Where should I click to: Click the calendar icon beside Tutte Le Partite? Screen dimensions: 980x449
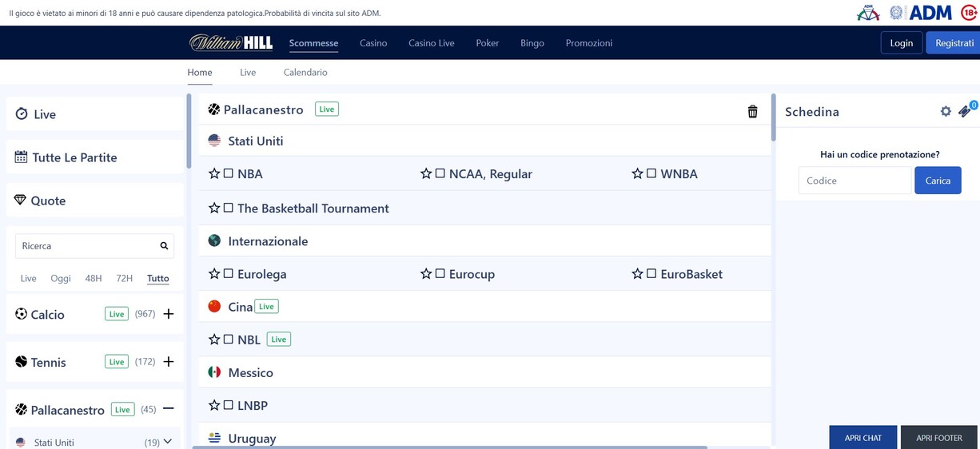pos(22,157)
